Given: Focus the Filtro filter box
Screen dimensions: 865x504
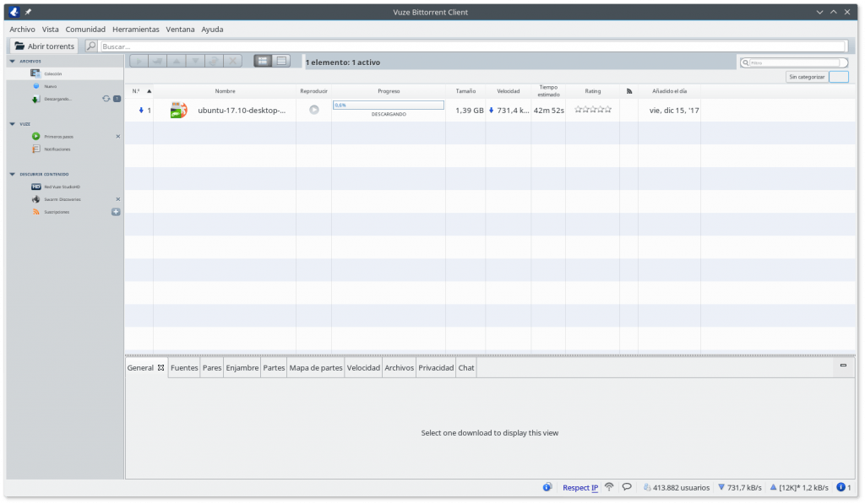Looking at the screenshot, I should (794, 62).
